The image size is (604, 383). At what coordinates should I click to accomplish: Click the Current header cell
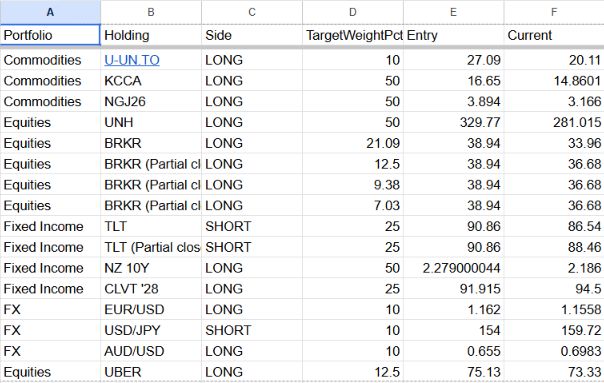point(554,35)
